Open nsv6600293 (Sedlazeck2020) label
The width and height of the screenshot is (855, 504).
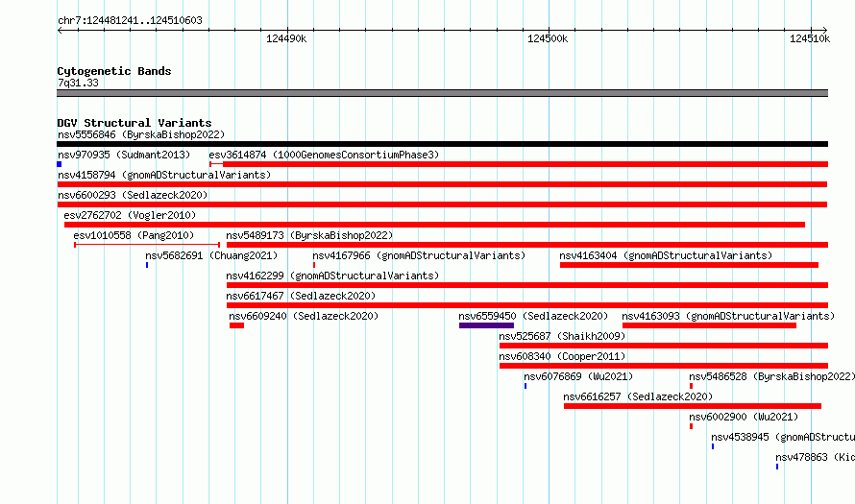(133, 195)
